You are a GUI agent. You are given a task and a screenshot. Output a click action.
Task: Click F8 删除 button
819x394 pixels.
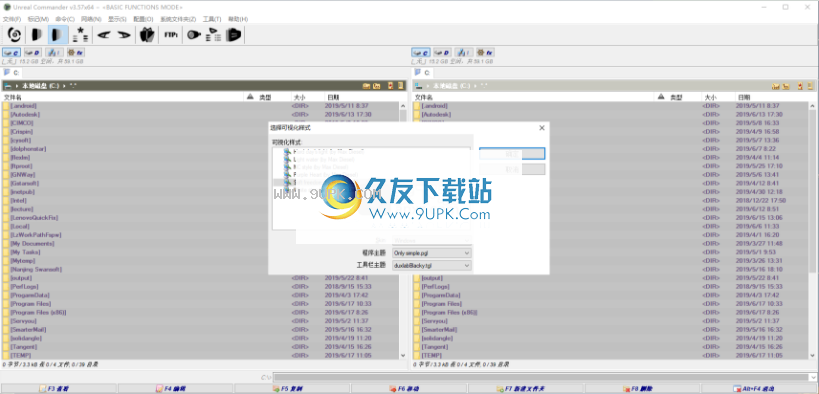click(643, 389)
